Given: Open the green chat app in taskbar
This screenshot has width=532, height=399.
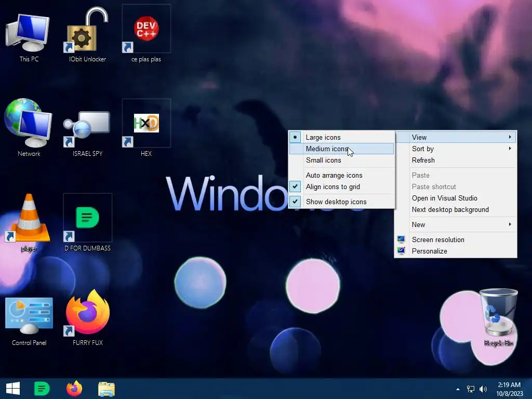Looking at the screenshot, I should [x=42, y=389].
